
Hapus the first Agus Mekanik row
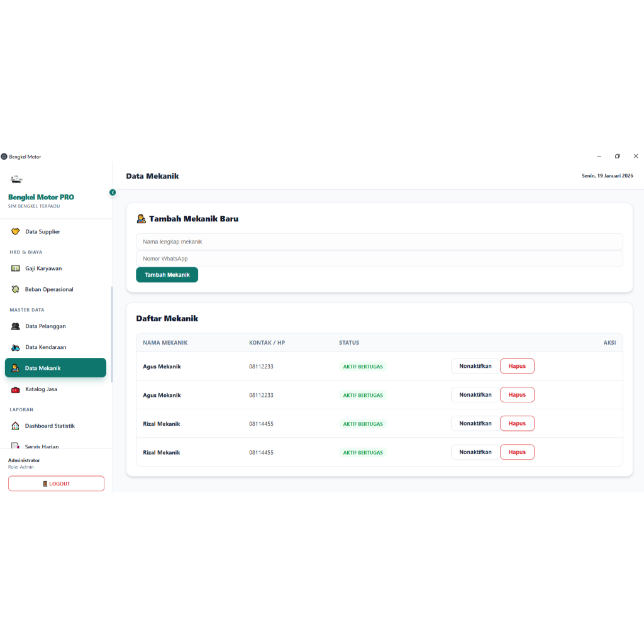click(517, 367)
